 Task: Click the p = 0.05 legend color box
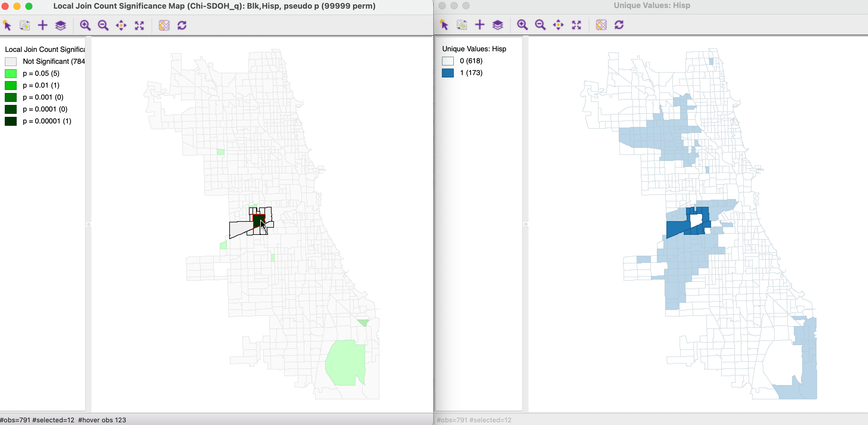11,74
